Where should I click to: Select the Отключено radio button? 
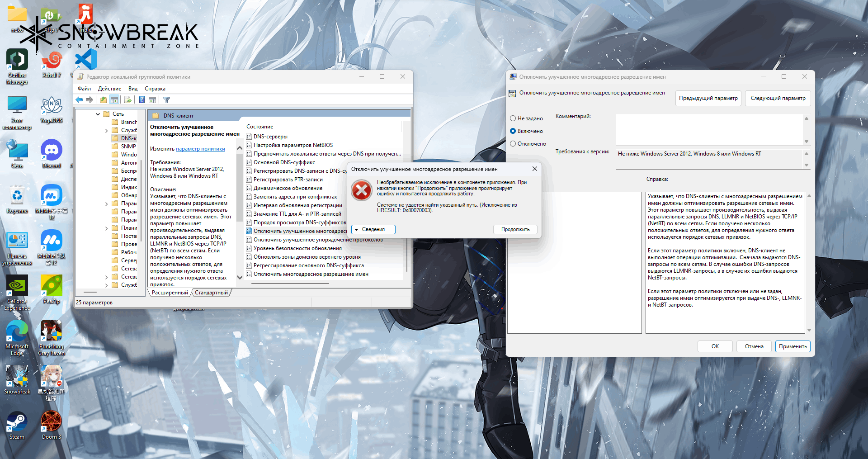point(513,144)
